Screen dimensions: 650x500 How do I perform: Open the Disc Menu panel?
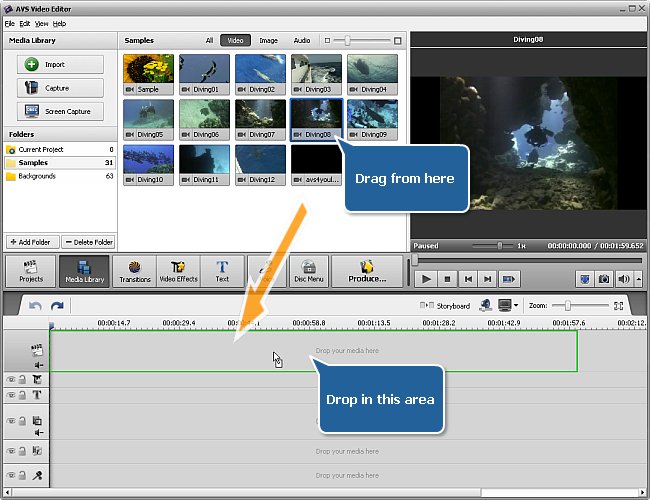(x=309, y=272)
